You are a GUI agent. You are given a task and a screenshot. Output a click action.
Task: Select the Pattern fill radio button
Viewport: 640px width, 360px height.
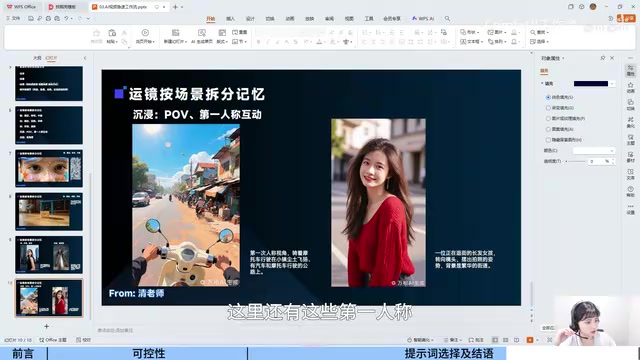click(548, 129)
